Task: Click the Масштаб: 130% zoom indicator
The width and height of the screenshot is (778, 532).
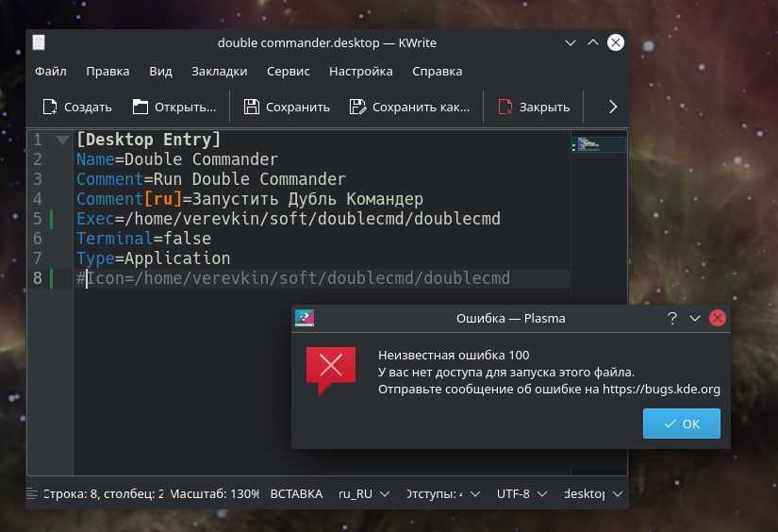Action: 214,493
